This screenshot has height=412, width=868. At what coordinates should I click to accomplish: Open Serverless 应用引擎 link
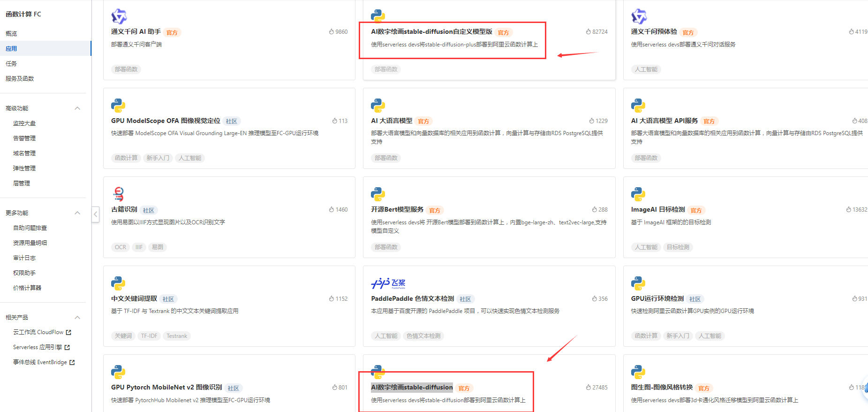[38, 347]
